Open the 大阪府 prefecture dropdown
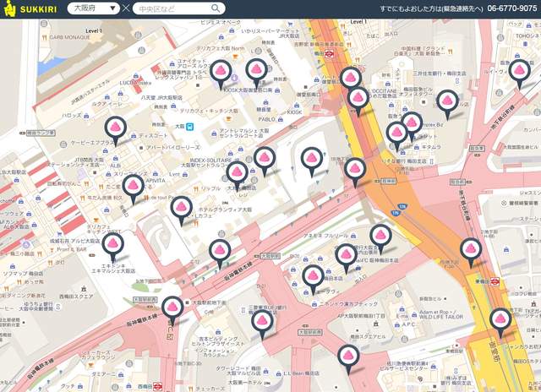 click(93, 8)
